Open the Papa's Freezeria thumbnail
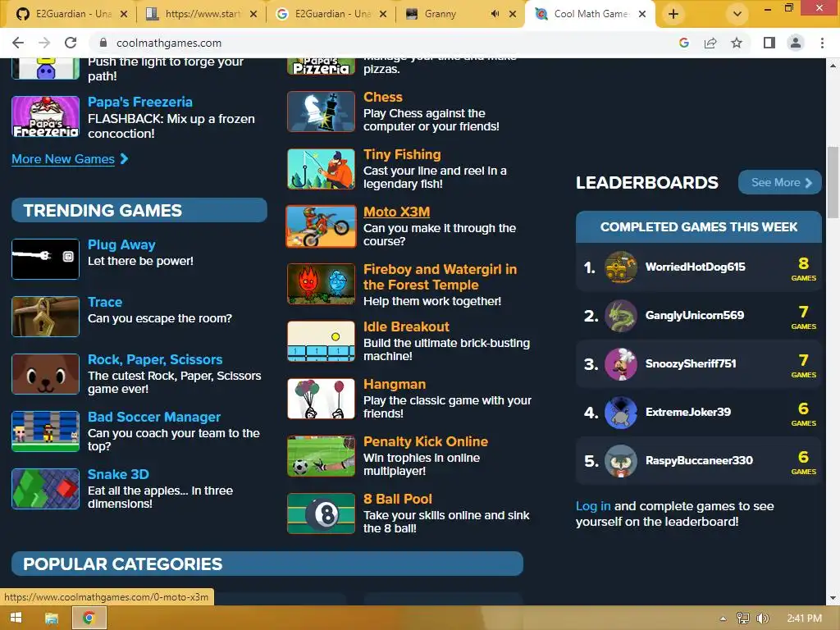Viewport: 840px width, 630px height. pyautogui.click(x=46, y=116)
